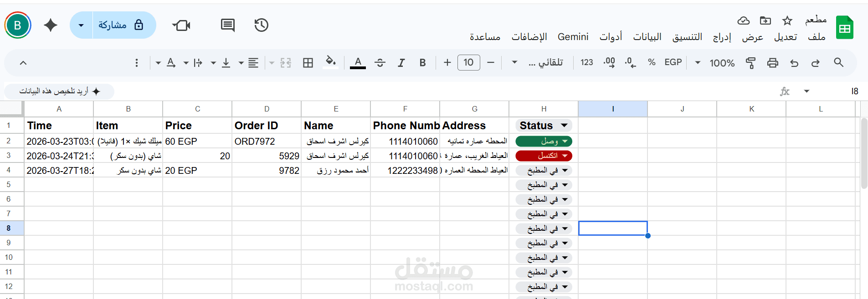Open the share options dropdown arrow
The image size is (868, 299).
pyautogui.click(x=81, y=25)
